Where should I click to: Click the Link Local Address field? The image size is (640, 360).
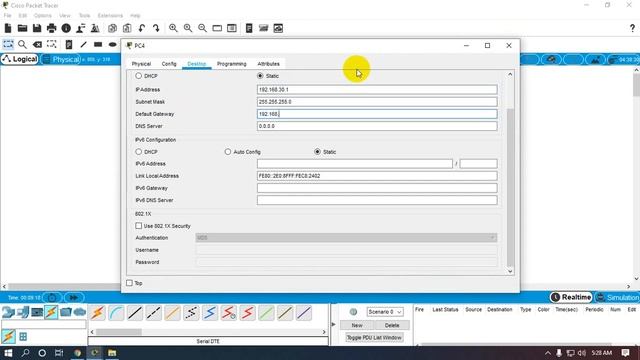coord(377,176)
